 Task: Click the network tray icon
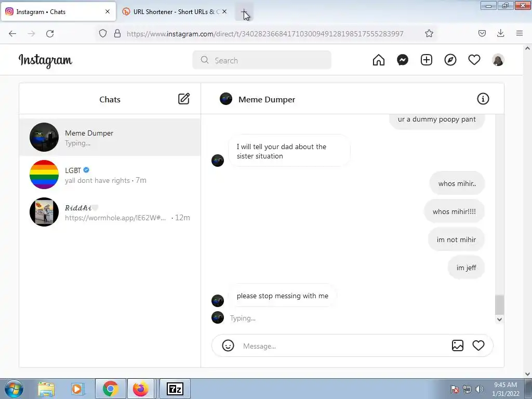(x=467, y=389)
